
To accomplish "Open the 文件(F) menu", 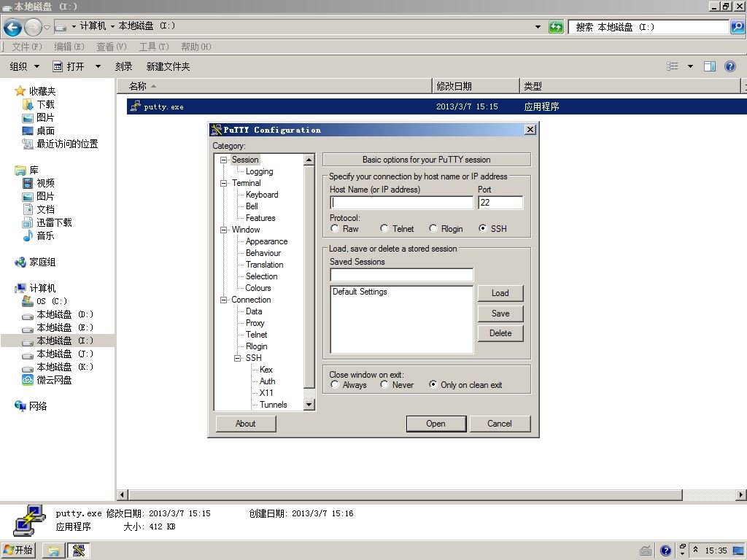I will click(x=27, y=47).
